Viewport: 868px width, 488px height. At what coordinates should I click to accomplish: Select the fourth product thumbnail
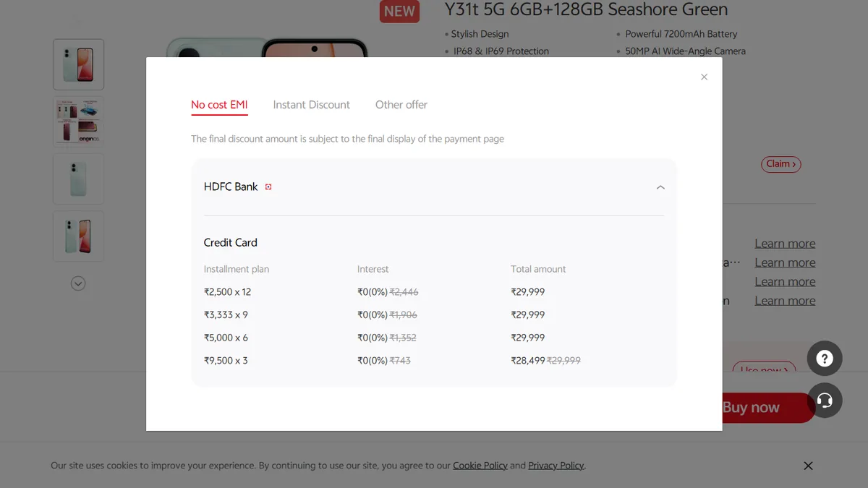coord(78,236)
